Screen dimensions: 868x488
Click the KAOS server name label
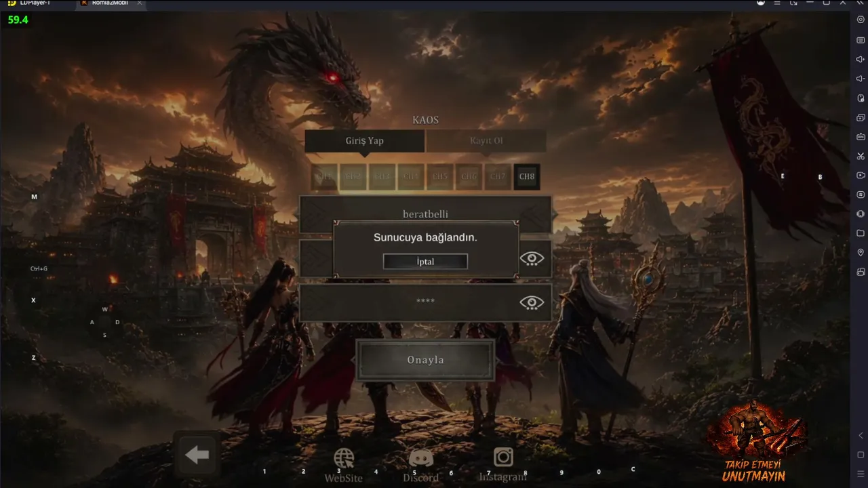pyautogui.click(x=425, y=120)
